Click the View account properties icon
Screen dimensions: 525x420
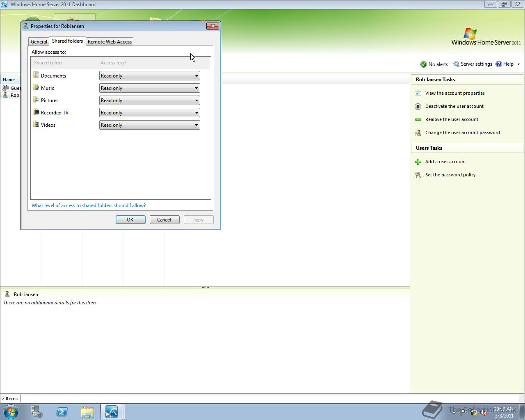coord(418,93)
